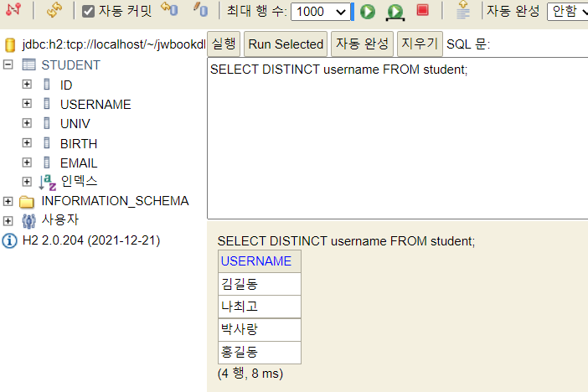
Task: Click the commit icon with pencil
Action: pyautogui.click(x=201, y=9)
